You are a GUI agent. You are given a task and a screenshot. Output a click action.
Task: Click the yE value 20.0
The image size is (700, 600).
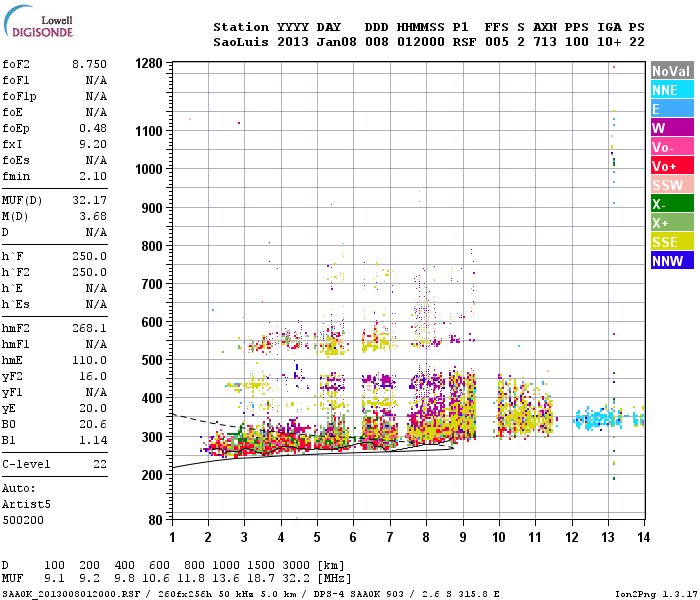(x=93, y=409)
